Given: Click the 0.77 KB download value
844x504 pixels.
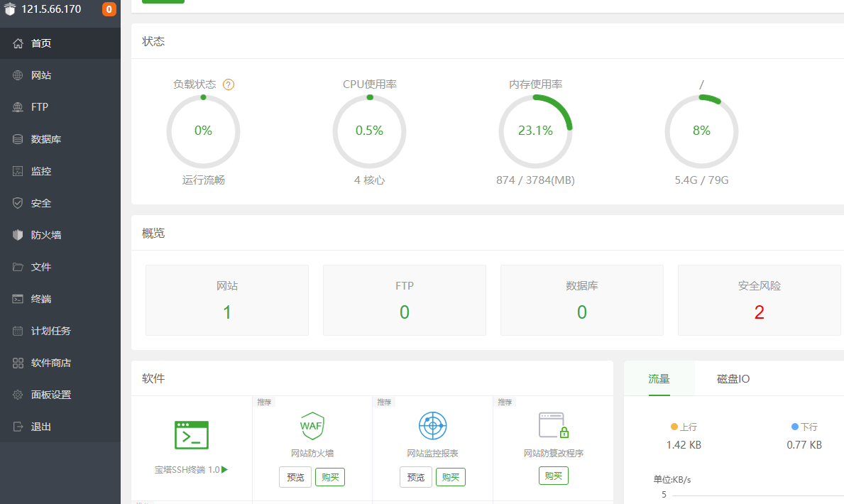Looking at the screenshot, I should [804, 445].
